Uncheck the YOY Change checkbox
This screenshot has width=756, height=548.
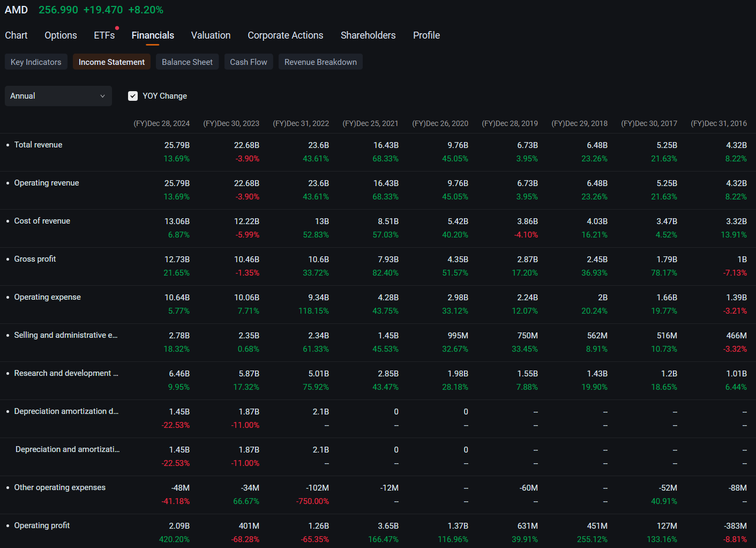[x=133, y=96]
